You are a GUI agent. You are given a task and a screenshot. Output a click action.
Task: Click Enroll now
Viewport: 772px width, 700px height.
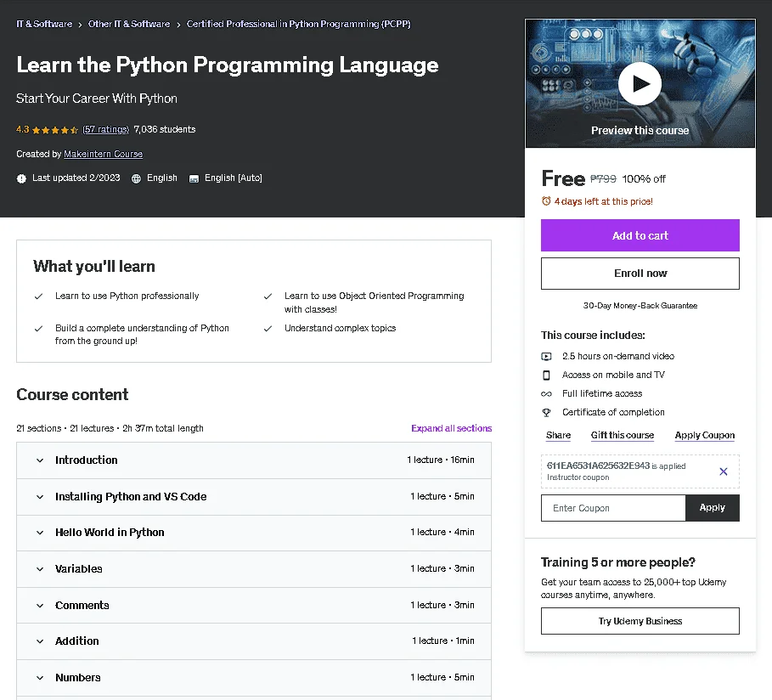coord(640,274)
